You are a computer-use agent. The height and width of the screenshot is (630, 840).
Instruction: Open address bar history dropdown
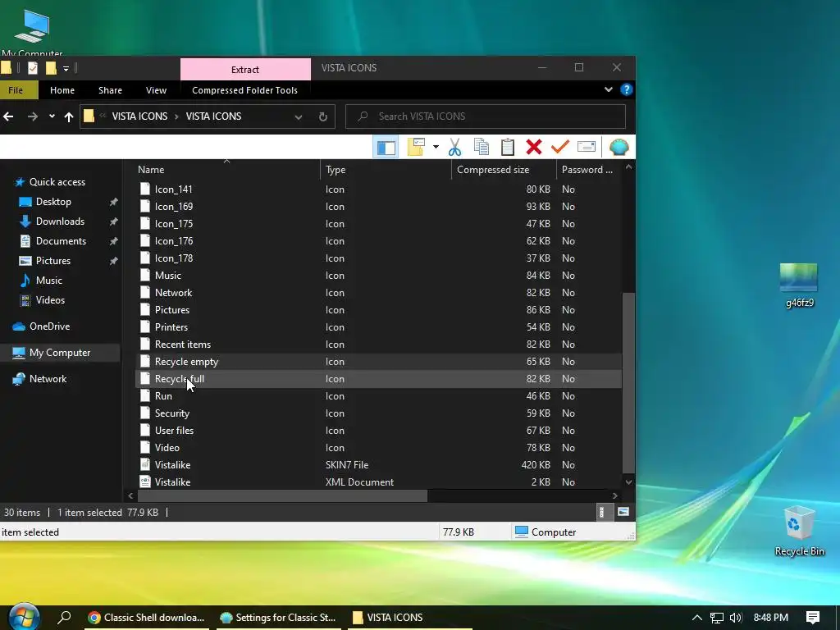[299, 116]
